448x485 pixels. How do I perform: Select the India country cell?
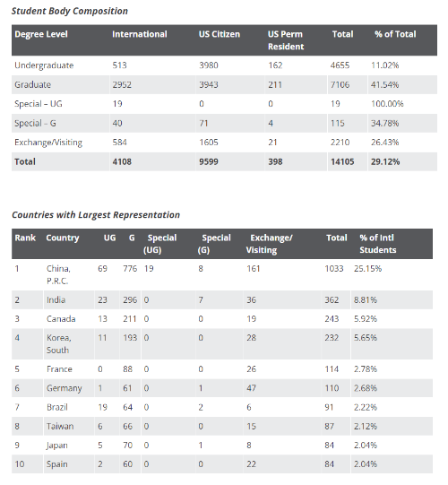pos(56,300)
